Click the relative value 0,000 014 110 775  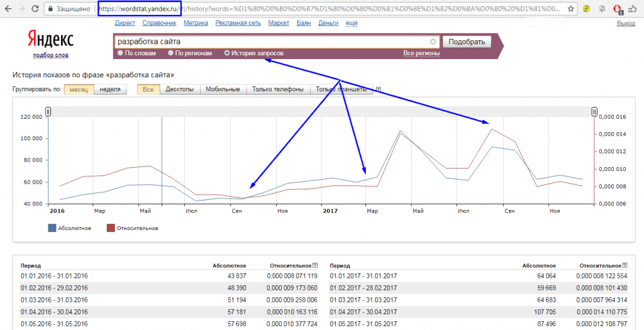[x=602, y=312]
